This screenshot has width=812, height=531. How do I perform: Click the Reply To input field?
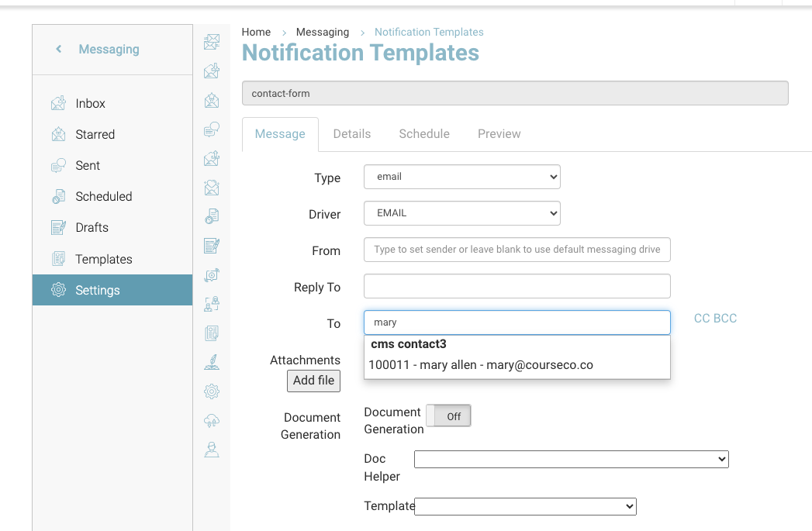point(517,286)
